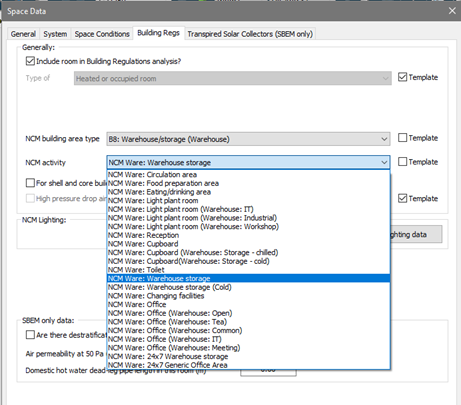This screenshot has width=461, height=405.
Task: Check the For shell and core building option
Action: click(30, 183)
